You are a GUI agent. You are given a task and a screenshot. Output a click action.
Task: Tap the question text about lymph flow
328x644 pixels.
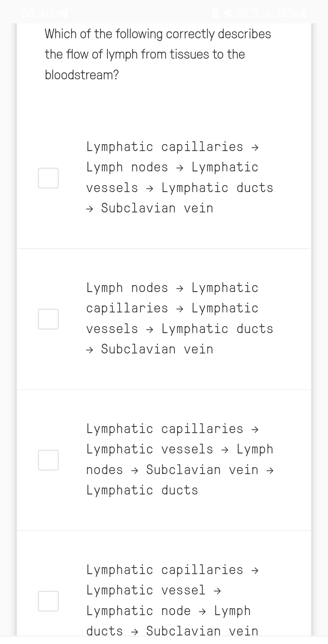coord(158,54)
